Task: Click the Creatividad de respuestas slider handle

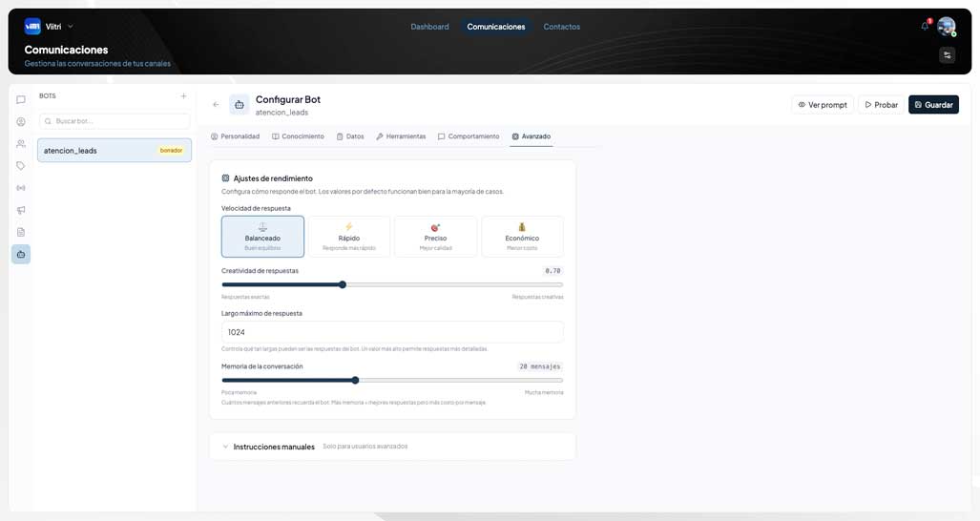Action: tap(343, 285)
